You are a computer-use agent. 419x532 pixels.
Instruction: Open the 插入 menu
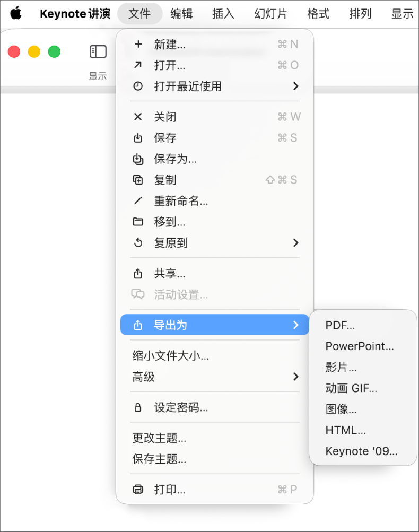(x=223, y=14)
